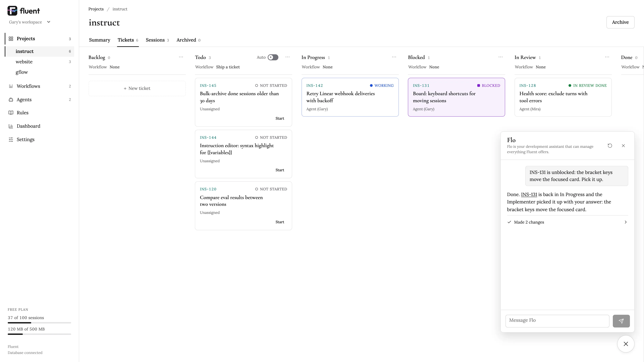This screenshot has width=644, height=362.
Task: Open In Progress column options menu
Action: tap(394, 57)
